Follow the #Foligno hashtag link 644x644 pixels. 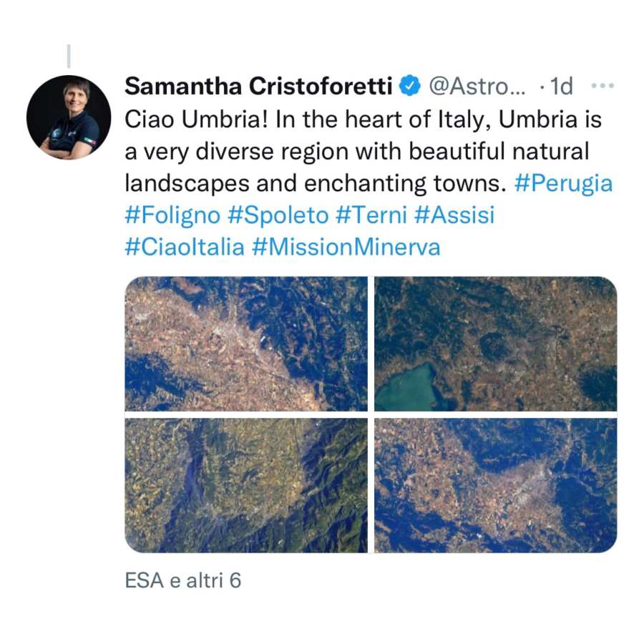coord(172,215)
